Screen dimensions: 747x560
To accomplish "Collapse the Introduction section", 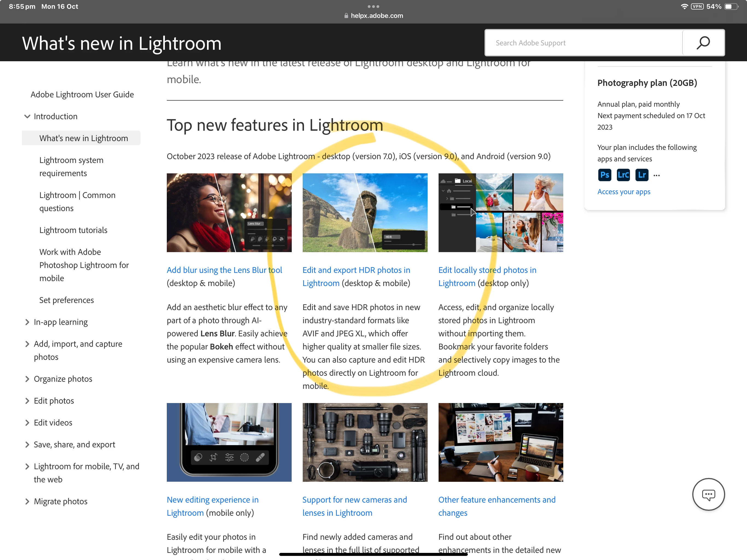I will 27,116.
